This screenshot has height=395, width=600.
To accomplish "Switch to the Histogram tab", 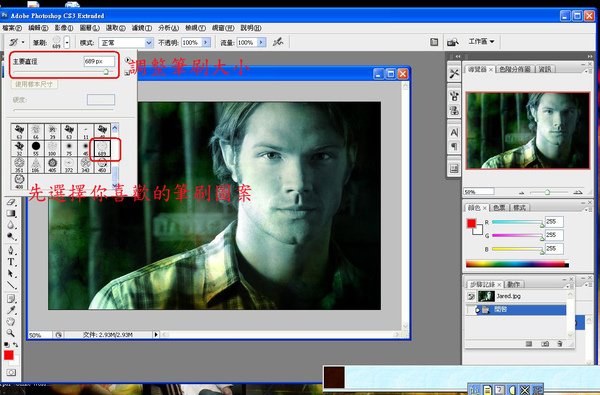I will pyautogui.click(x=515, y=69).
